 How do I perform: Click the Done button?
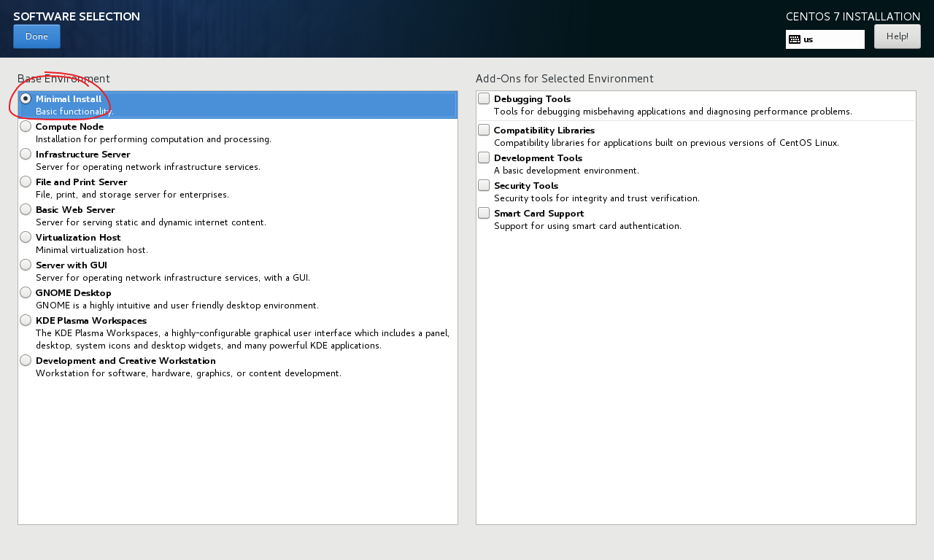click(x=36, y=36)
